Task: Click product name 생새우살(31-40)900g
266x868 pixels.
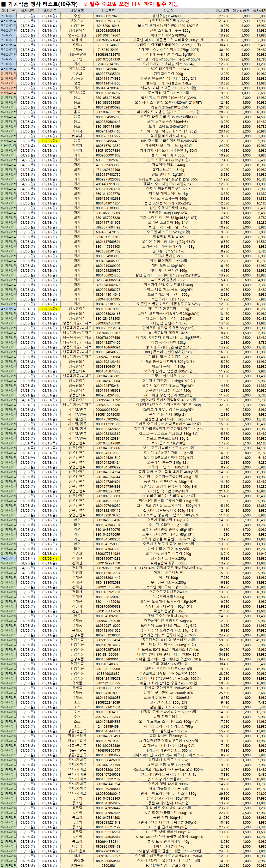Action: (168, 16)
